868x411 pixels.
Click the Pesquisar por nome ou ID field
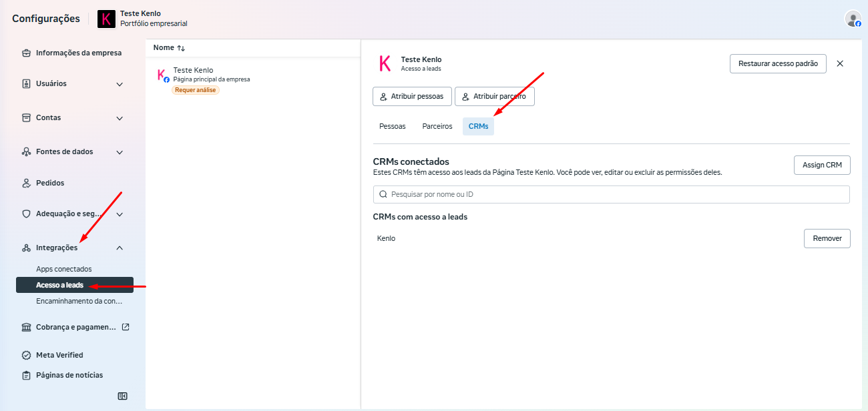[x=611, y=194]
